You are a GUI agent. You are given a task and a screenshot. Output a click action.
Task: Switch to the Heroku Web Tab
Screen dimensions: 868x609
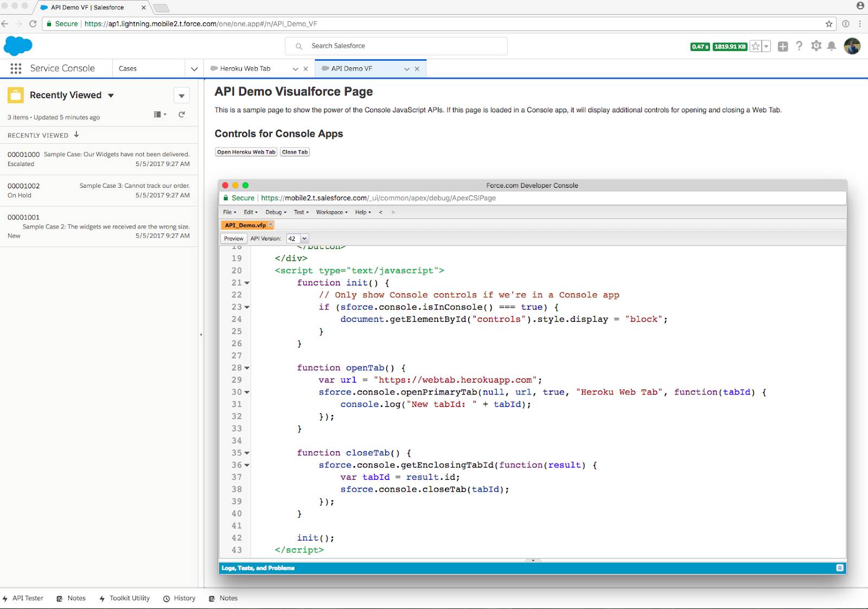pyautogui.click(x=245, y=69)
